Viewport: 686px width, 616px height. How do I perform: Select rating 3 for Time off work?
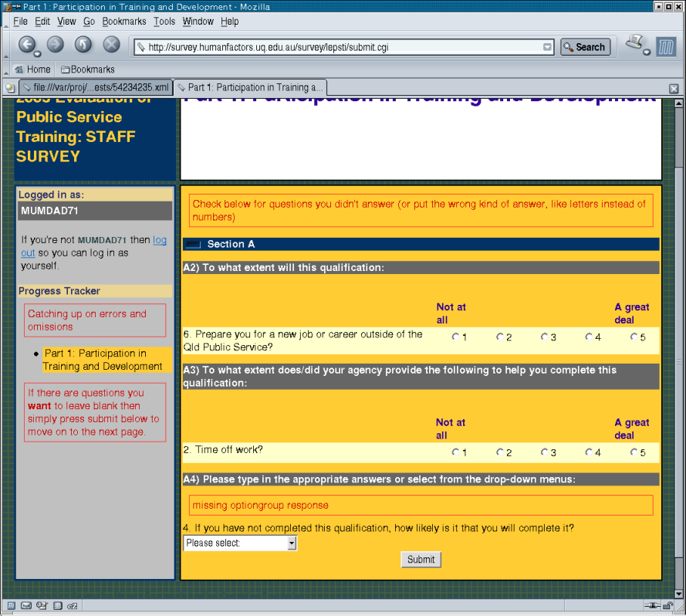(x=544, y=452)
